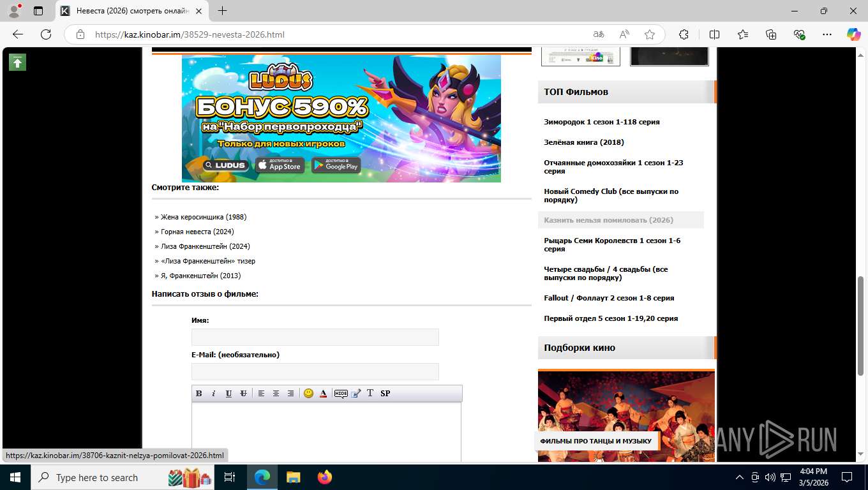Click the T transliteration icon
The height and width of the screenshot is (490, 868).
tap(370, 394)
